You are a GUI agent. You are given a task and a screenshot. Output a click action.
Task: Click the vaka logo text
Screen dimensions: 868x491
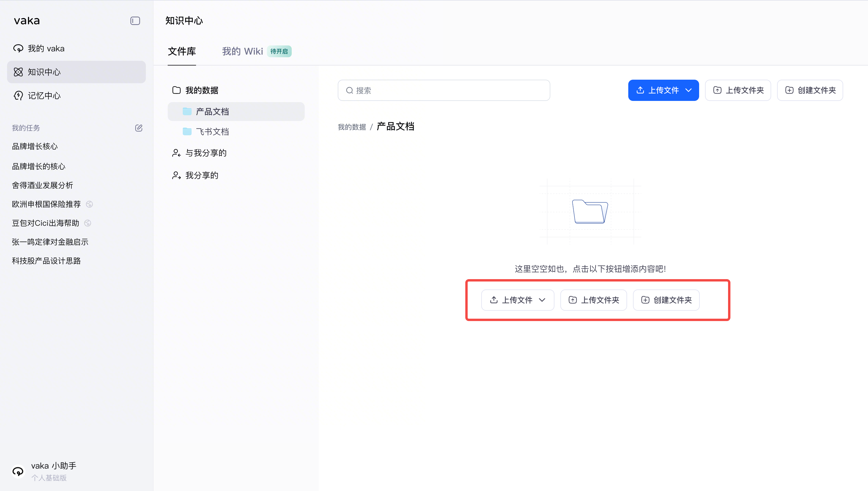tap(27, 21)
